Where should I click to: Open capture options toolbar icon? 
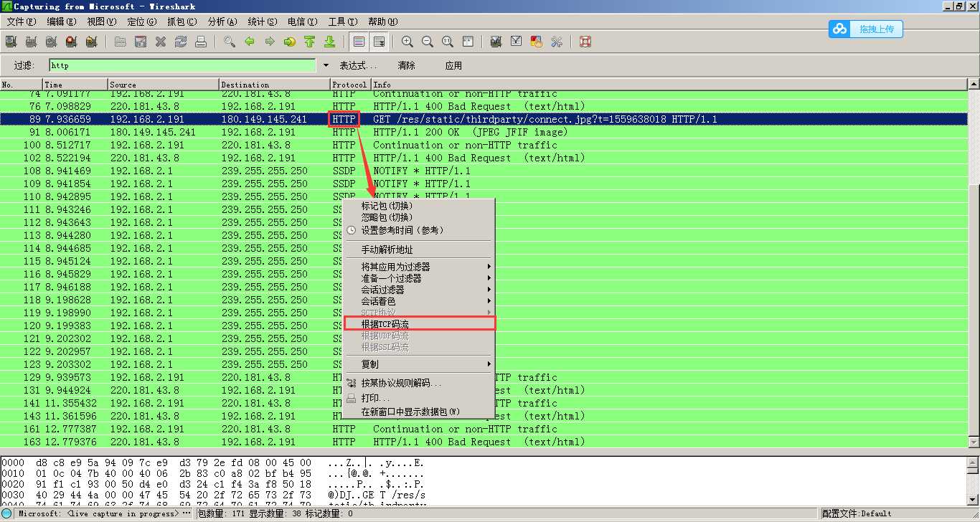[31, 42]
